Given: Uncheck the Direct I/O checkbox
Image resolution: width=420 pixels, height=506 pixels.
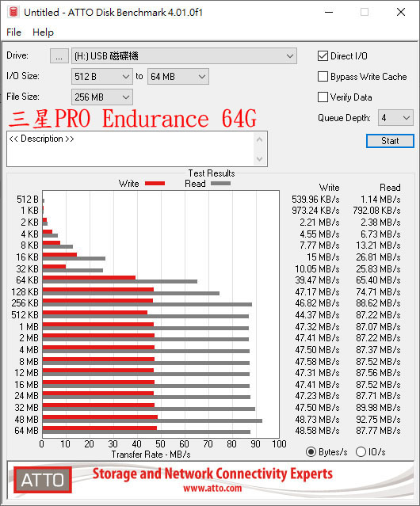Looking at the screenshot, I should click(323, 56).
